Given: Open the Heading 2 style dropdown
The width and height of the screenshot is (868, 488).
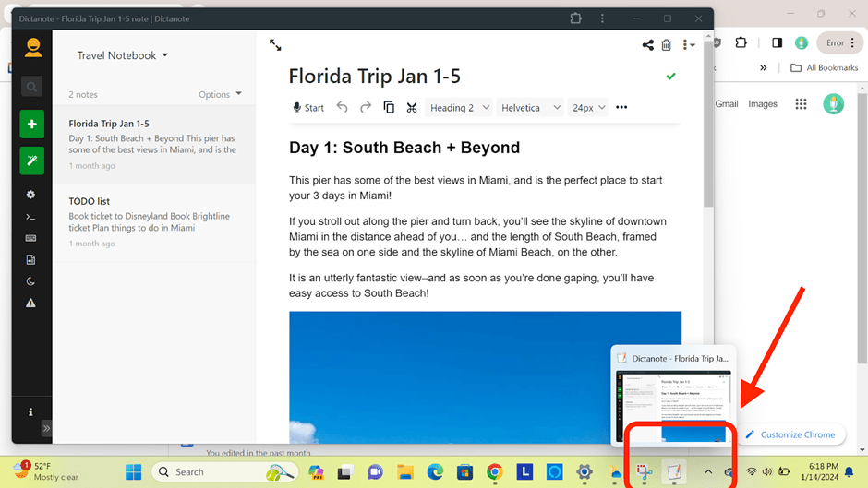Looking at the screenshot, I should pos(459,107).
